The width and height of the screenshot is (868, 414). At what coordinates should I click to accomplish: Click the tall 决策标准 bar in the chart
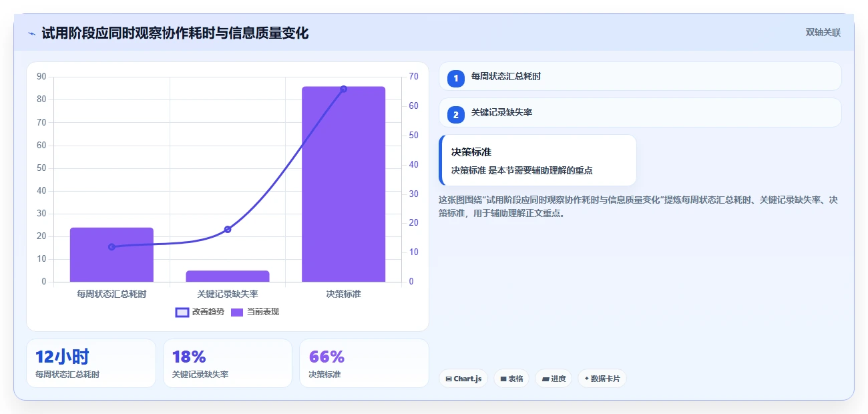coord(343,184)
